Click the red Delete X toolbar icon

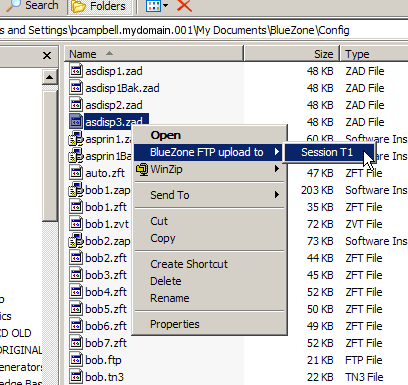point(184,6)
